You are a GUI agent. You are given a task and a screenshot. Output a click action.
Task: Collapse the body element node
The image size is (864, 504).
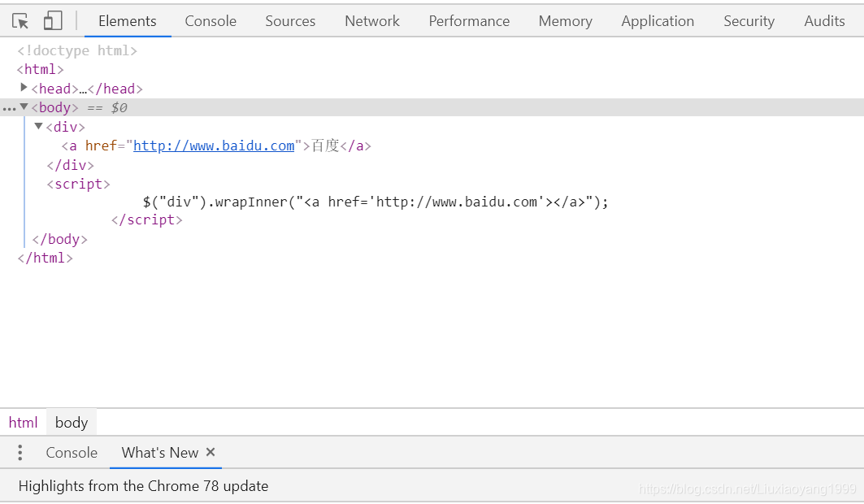(x=24, y=106)
